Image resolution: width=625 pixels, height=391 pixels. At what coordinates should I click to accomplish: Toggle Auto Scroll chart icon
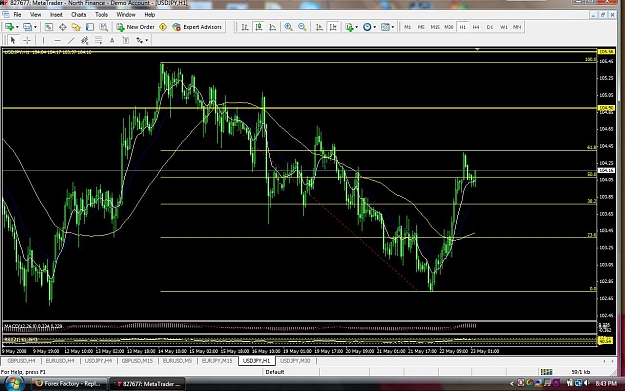click(x=319, y=27)
